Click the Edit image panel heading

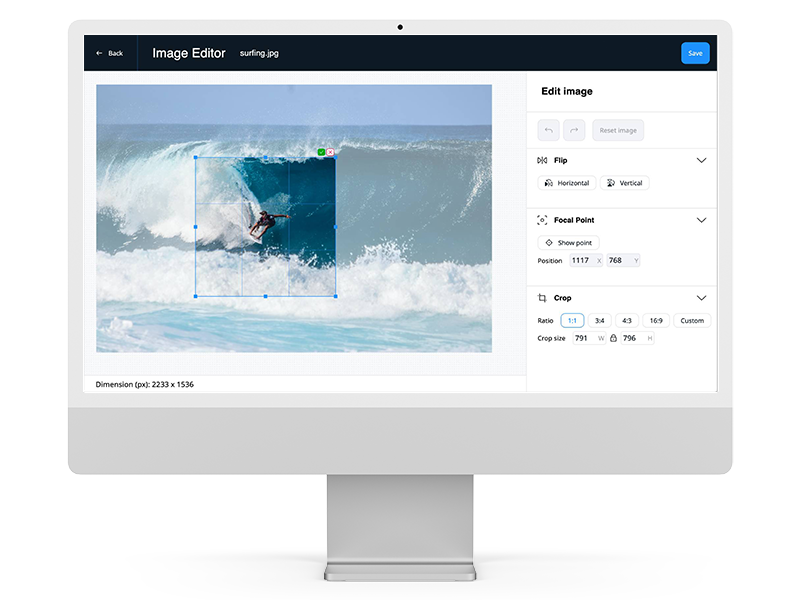pos(567,91)
